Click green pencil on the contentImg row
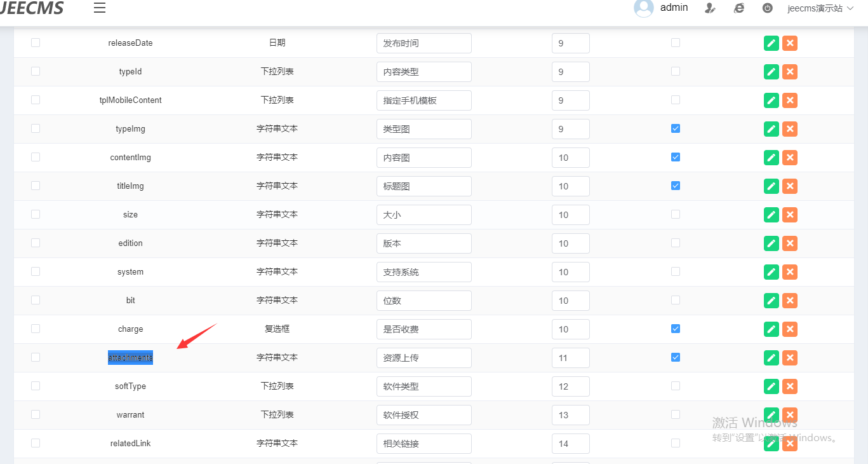This screenshot has height=464, width=868. 771,158
